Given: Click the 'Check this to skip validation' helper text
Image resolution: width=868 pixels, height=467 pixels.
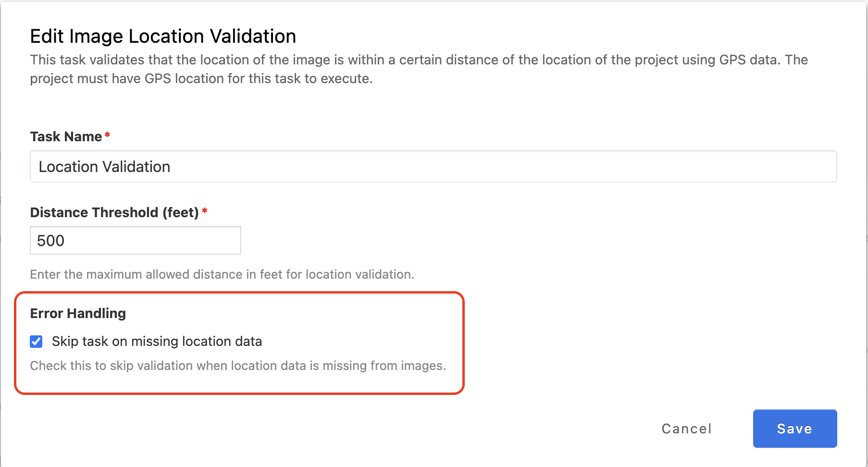Looking at the screenshot, I should tap(238, 366).
